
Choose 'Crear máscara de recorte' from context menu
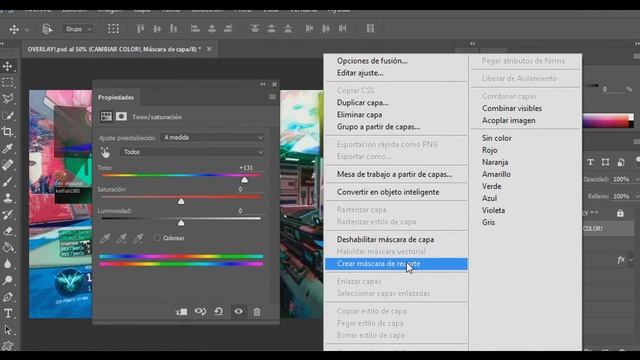[x=396, y=264]
